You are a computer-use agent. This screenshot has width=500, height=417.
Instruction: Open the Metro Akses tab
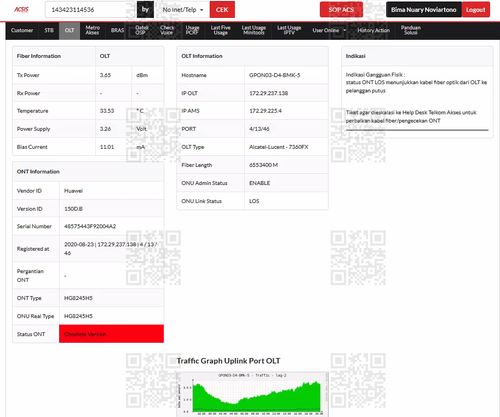coord(92,30)
